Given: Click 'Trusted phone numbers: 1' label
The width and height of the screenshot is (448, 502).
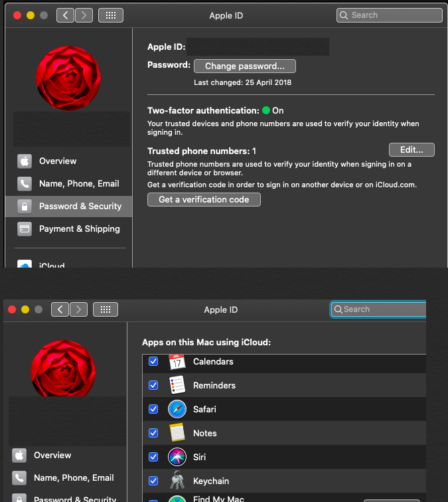Looking at the screenshot, I should [202, 151].
